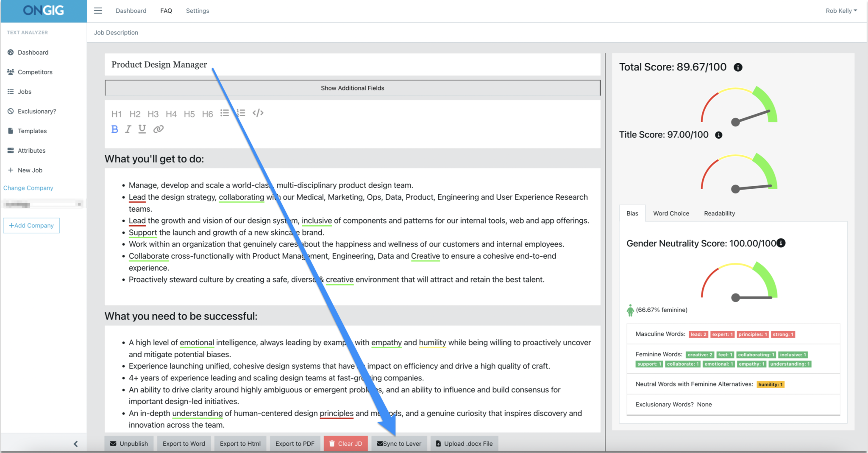Open the Exclusionary? section from sidebar
868x453 pixels.
10,111
